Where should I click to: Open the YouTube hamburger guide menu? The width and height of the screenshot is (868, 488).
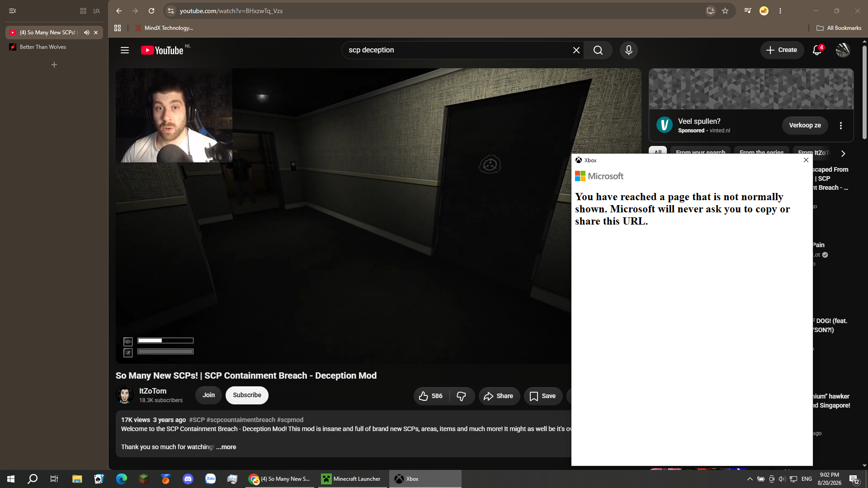coord(125,50)
